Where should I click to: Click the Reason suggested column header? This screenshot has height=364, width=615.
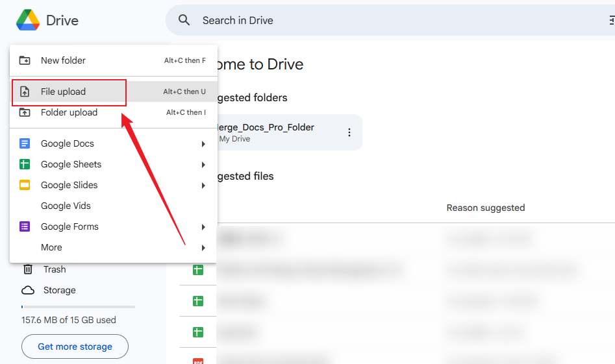[486, 208]
